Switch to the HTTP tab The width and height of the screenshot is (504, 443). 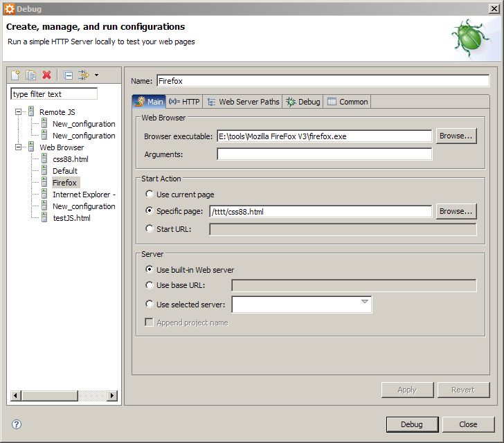(x=184, y=102)
